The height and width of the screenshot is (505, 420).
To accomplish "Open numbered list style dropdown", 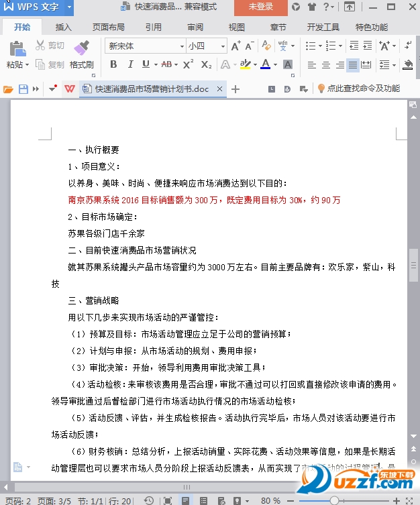I will coord(340,46).
